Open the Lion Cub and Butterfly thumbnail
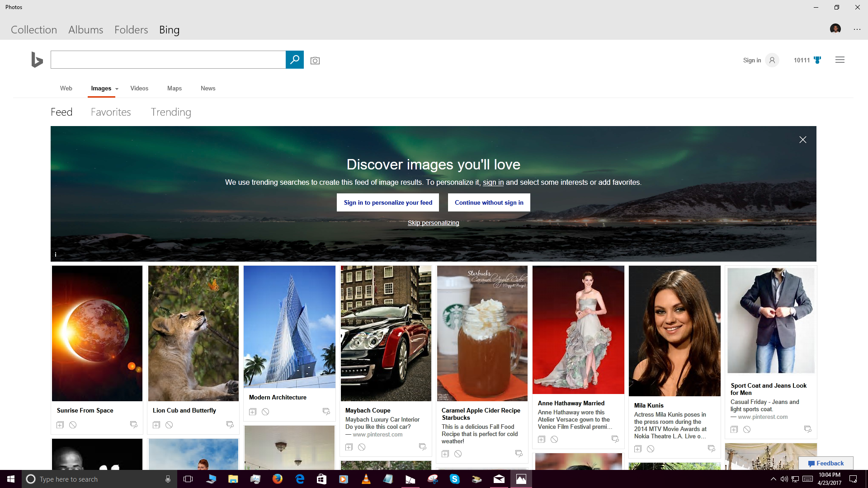Screen dimensions: 868x488 click(193, 333)
